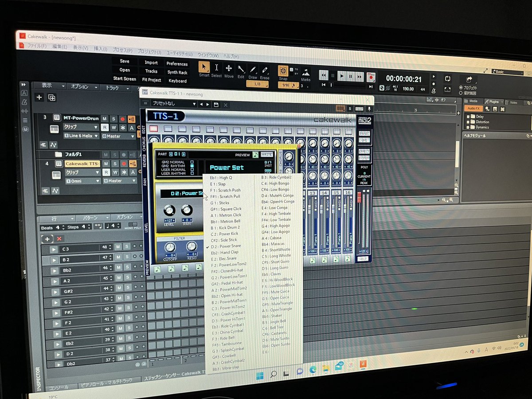
Task: Select the 選択範囲 radio button
Action: coord(461,94)
